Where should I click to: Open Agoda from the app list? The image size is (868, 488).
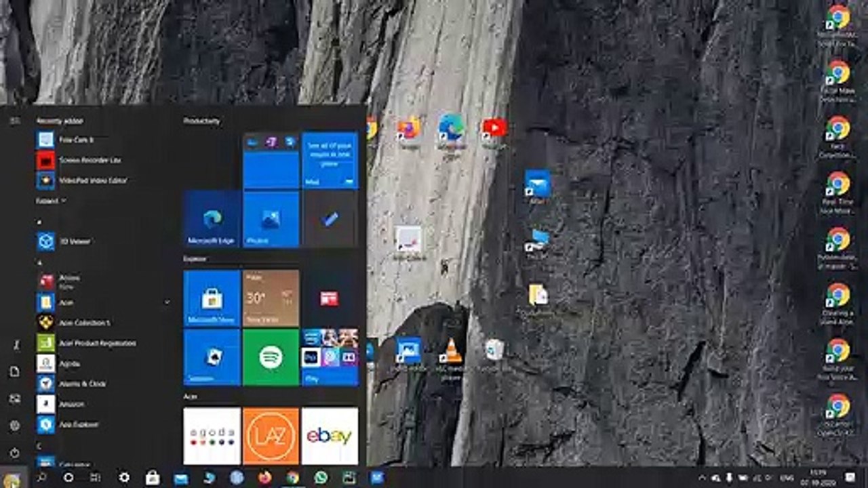coord(100,363)
